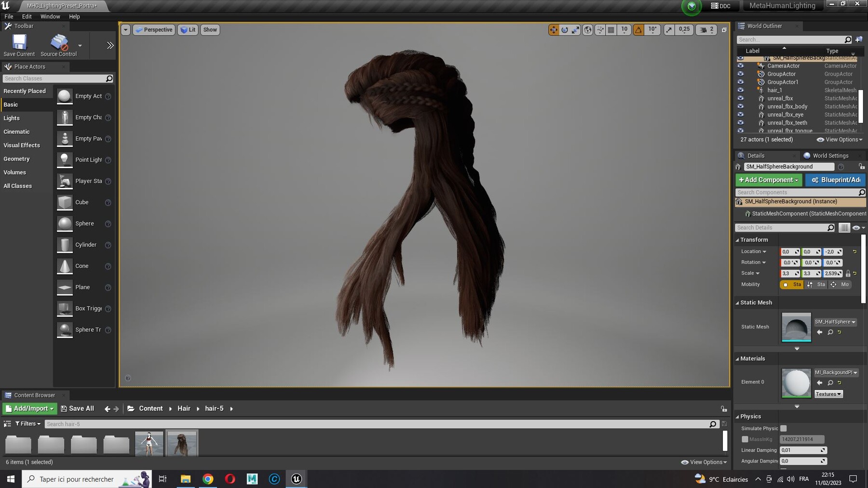Screen dimensions: 868x488
Task: Lock the Details panel selection
Action: [x=861, y=167]
